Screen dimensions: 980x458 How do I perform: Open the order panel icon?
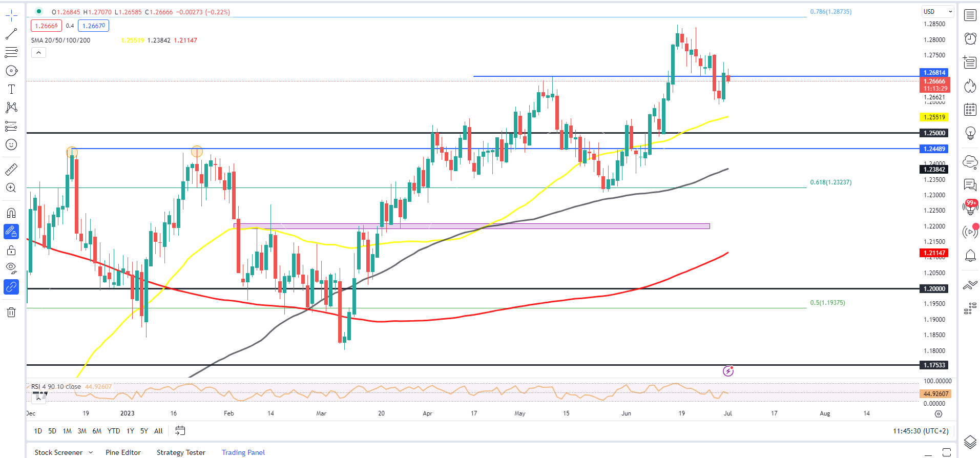click(x=970, y=285)
